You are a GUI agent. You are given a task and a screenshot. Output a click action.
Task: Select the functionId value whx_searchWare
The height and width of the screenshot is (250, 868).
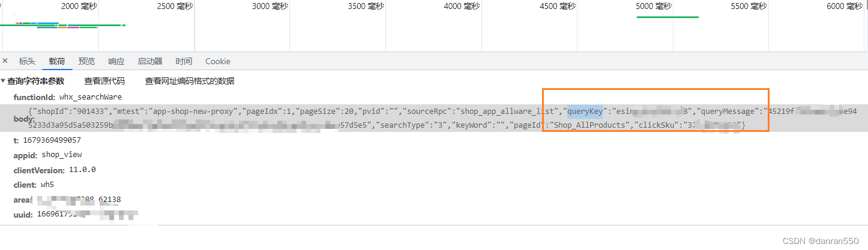click(91, 97)
